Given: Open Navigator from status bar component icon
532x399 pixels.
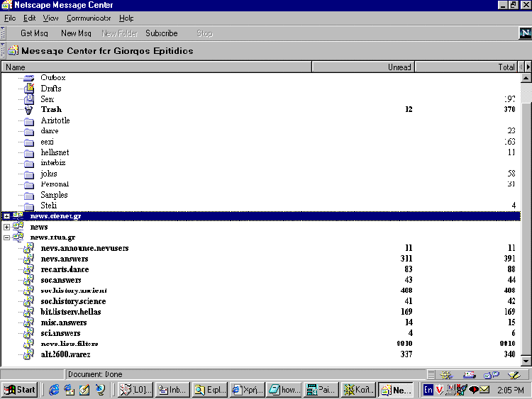Looking at the screenshot, I should (446, 375).
